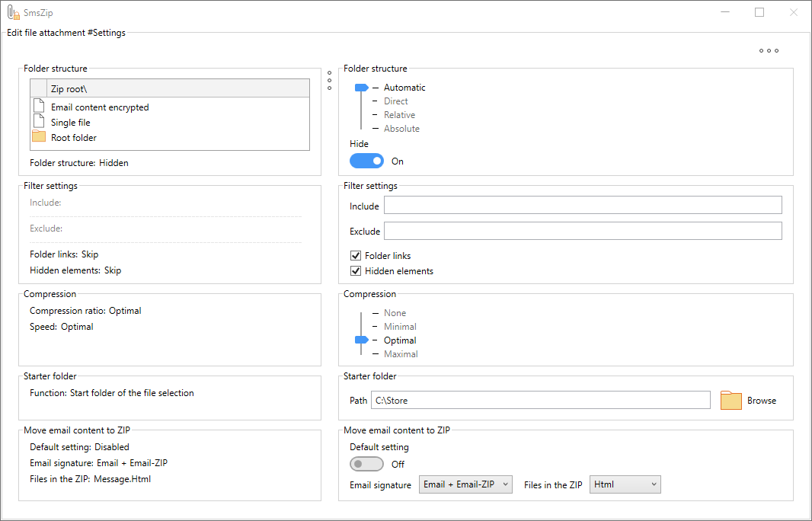The image size is (812, 521).
Task: Uncheck the Hidden elements checkbox
Action: click(356, 270)
